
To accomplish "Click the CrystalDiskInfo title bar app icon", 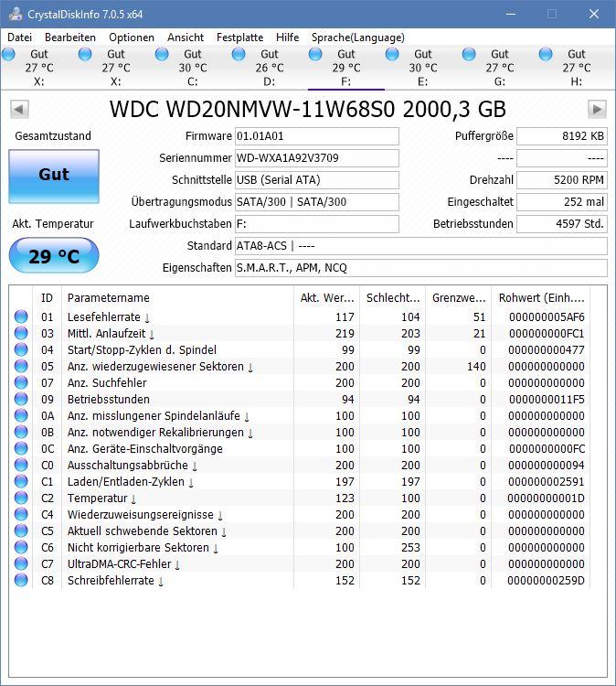I will [x=16, y=14].
